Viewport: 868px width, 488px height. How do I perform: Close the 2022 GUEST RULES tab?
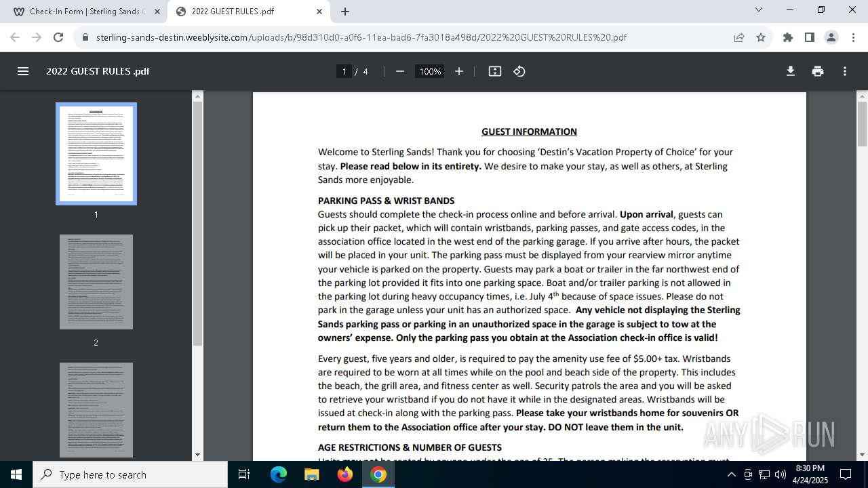pyautogui.click(x=319, y=12)
